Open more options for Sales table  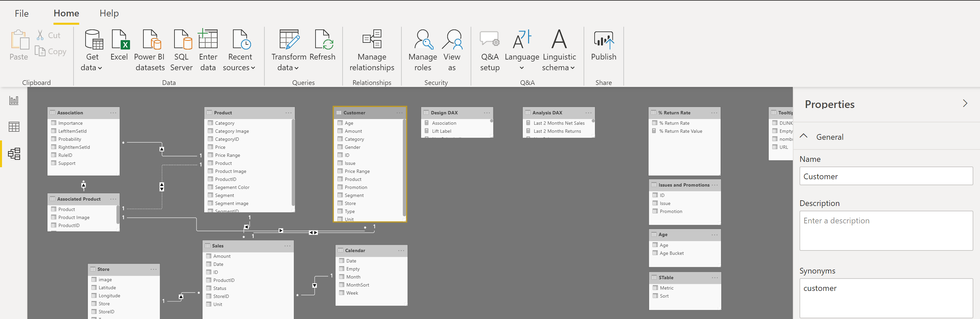[287, 246]
